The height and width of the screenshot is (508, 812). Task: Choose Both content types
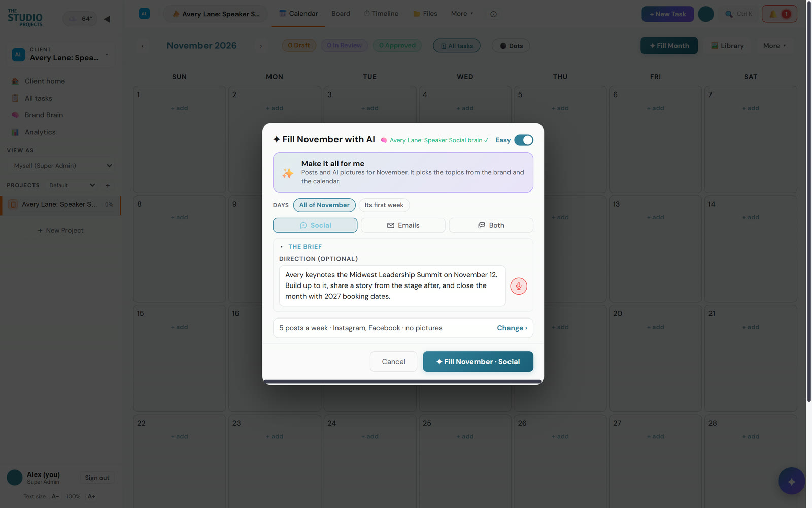point(491,225)
